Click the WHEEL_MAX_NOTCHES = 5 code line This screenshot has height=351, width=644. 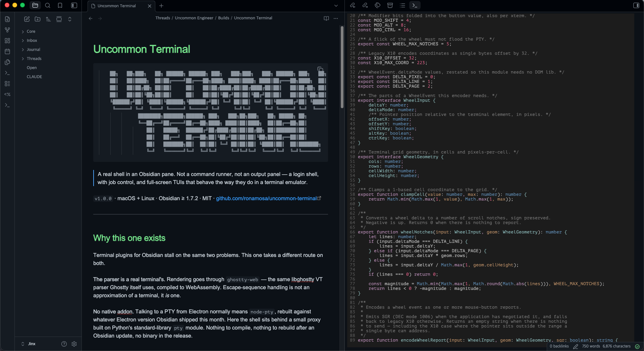tap(405, 44)
